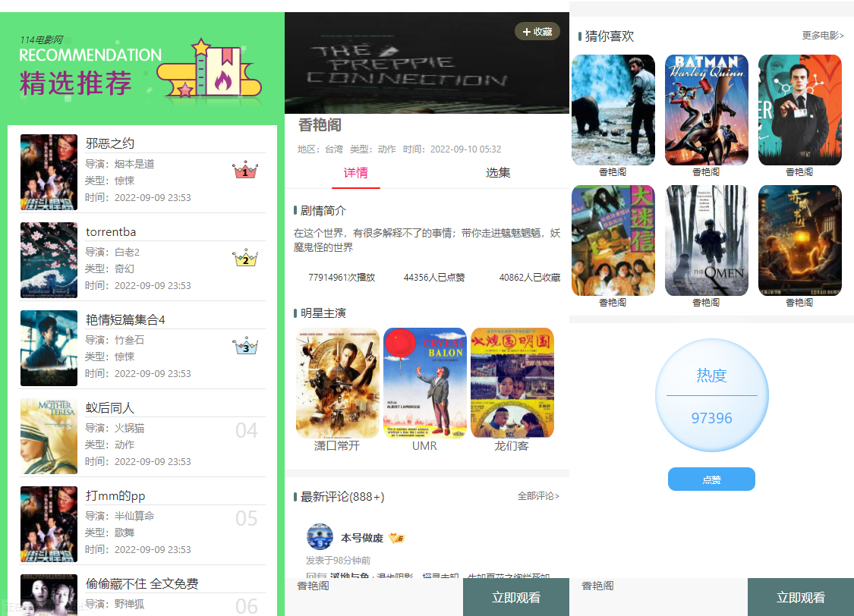The image size is (854, 616).
Task: Click the rank 3 crown beside 艳情短篇集合4
Action: [245, 346]
